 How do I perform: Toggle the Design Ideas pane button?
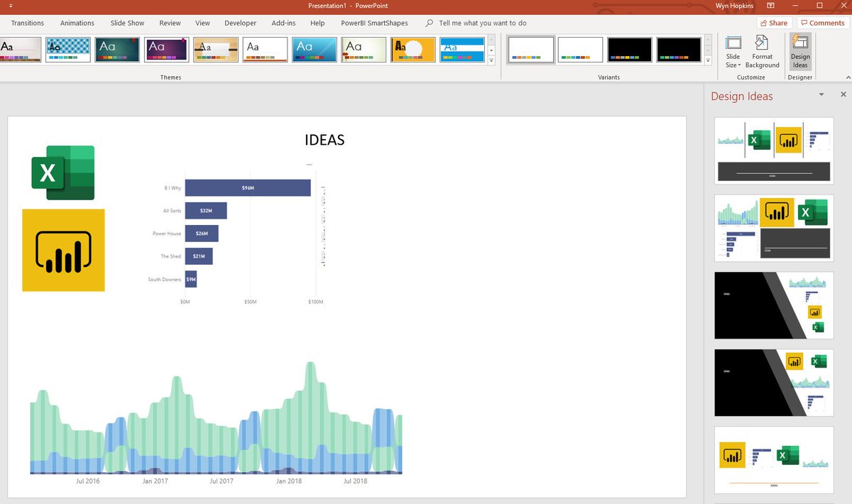tap(800, 51)
